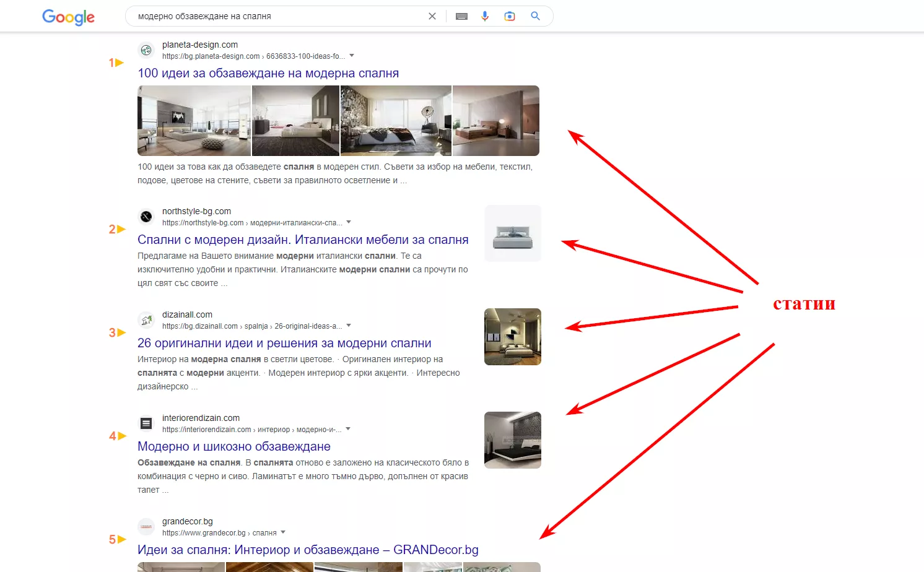Click the grandecor.bg site name

[188, 521]
